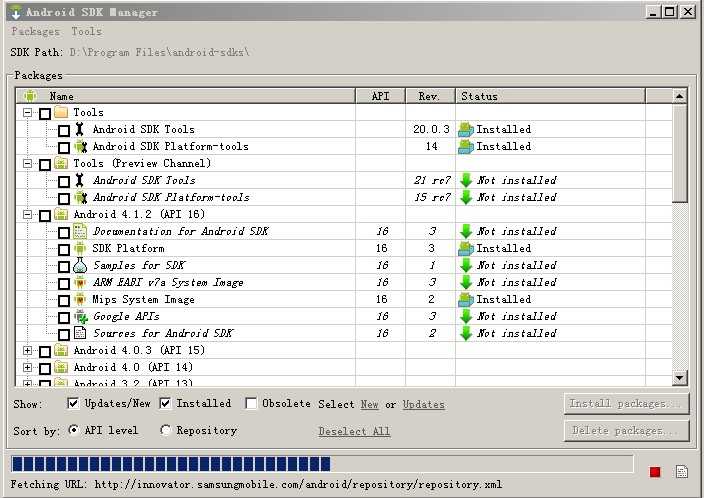Click the Delete packages button

point(626,431)
